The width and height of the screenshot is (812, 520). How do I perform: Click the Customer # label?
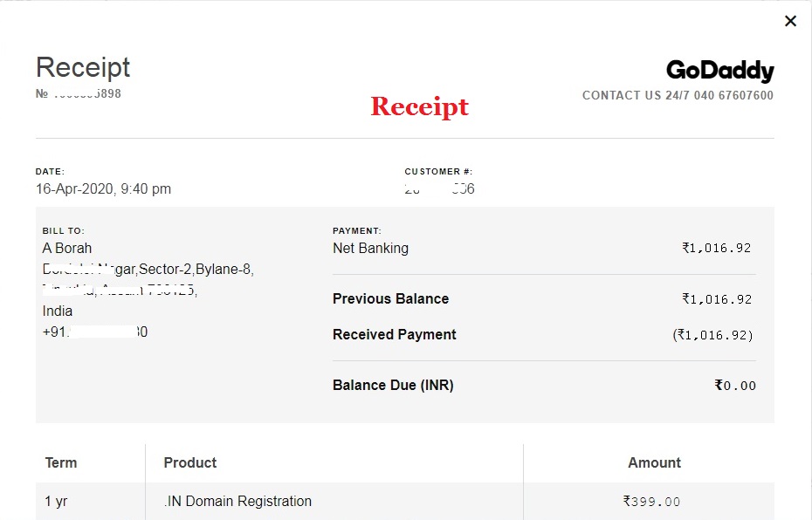point(438,172)
